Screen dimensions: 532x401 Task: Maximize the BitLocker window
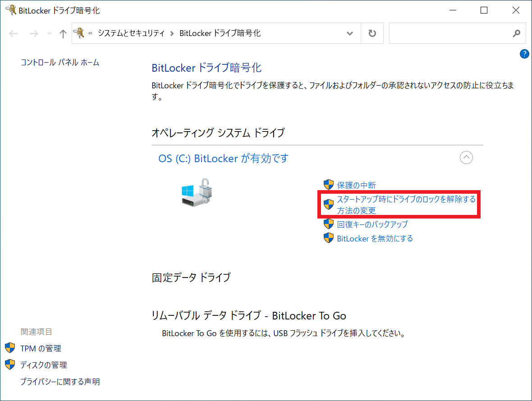coord(484,10)
